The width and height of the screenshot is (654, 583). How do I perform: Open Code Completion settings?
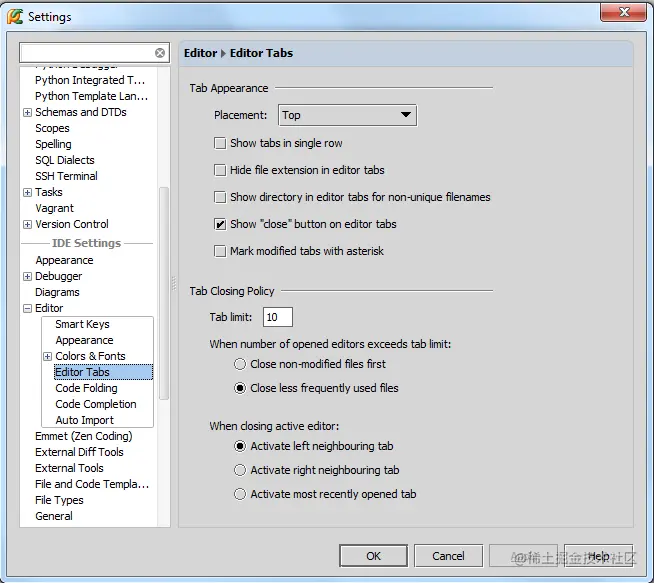point(96,404)
